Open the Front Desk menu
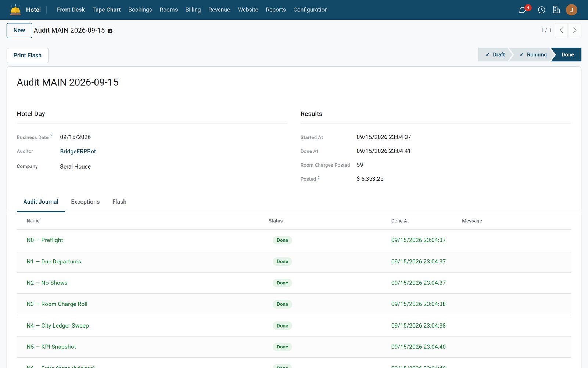This screenshot has width=588, height=368. (71, 10)
